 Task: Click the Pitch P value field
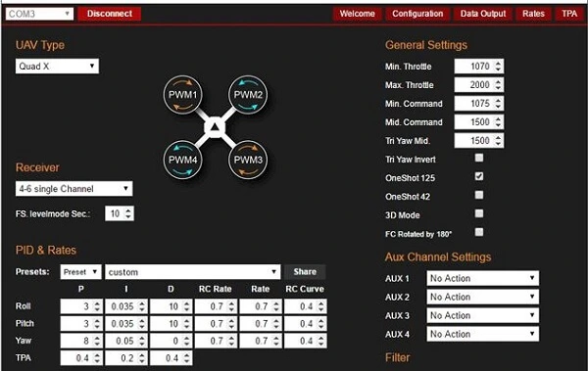(81, 324)
